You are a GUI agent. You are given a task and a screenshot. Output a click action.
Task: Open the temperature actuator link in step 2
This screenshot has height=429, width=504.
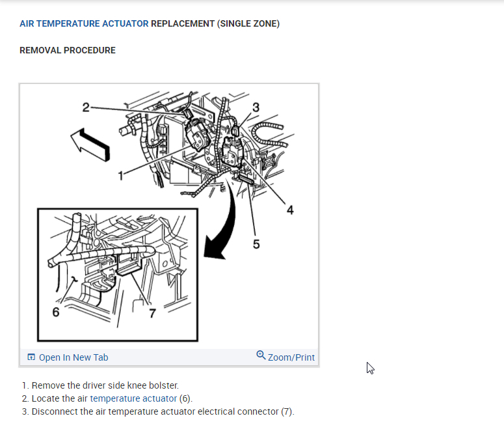click(133, 398)
